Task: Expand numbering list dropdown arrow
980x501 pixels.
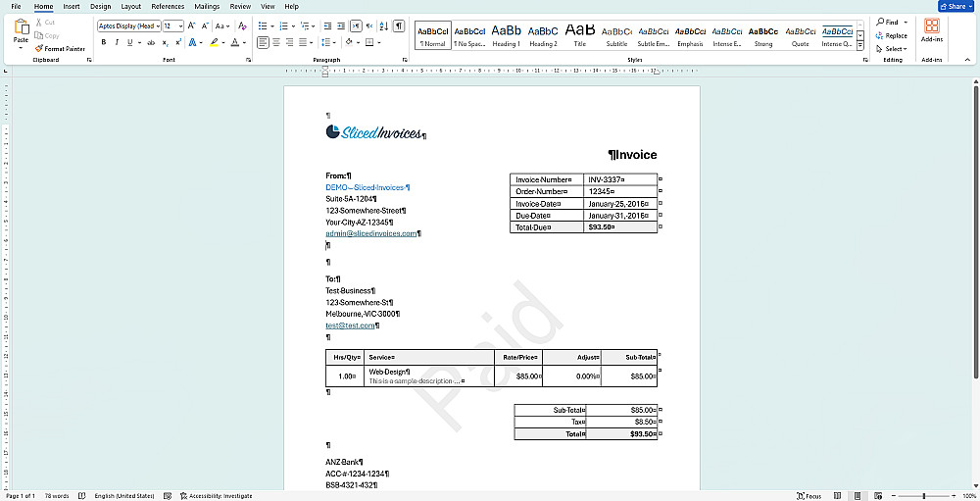Action: pyautogui.click(x=293, y=25)
